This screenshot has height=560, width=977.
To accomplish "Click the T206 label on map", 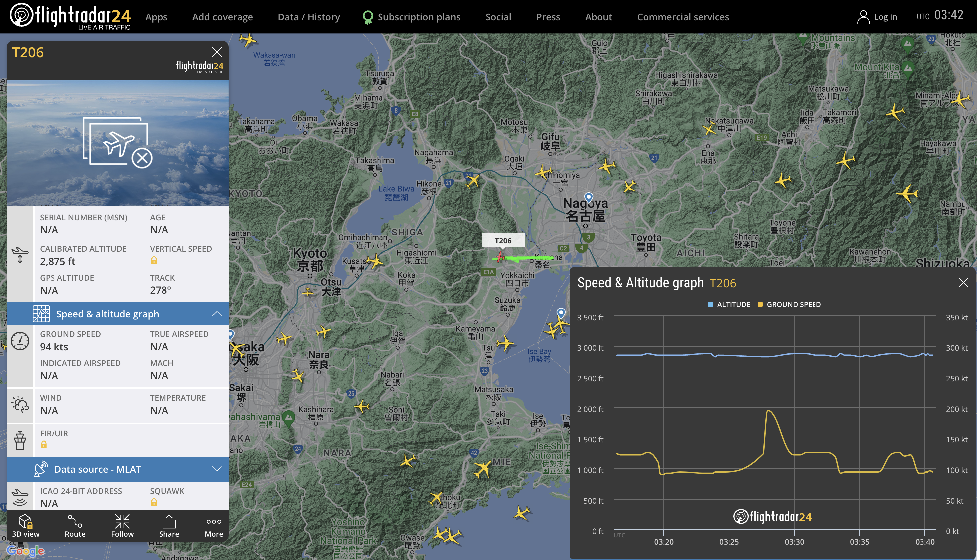I will pos(503,241).
